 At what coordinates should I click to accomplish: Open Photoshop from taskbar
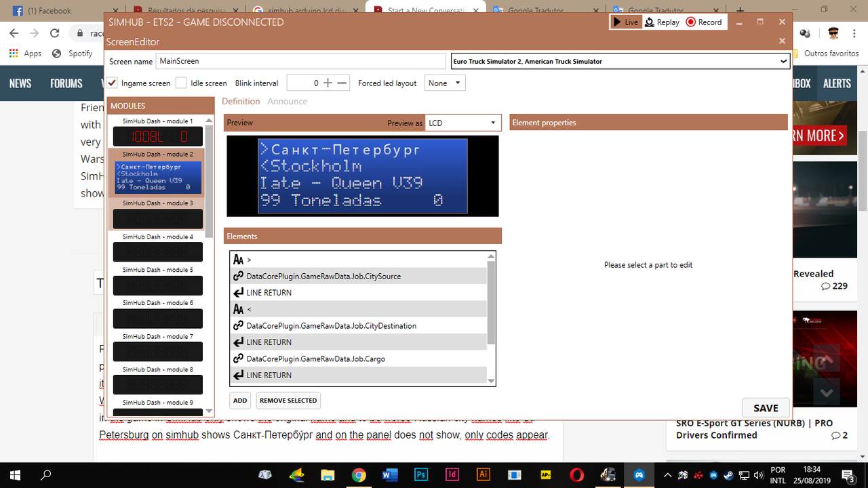(421, 474)
